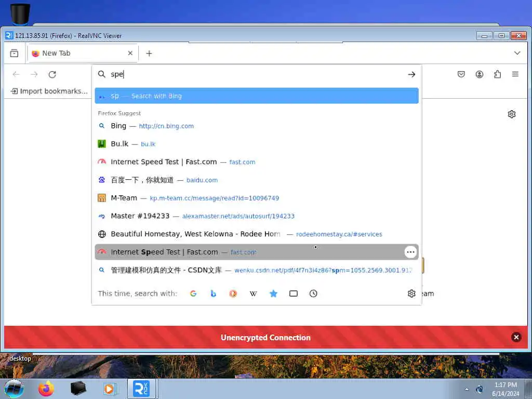Select the 'Search with Bing' suggestion
The width and height of the screenshot is (532, 399).
coord(257,96)
